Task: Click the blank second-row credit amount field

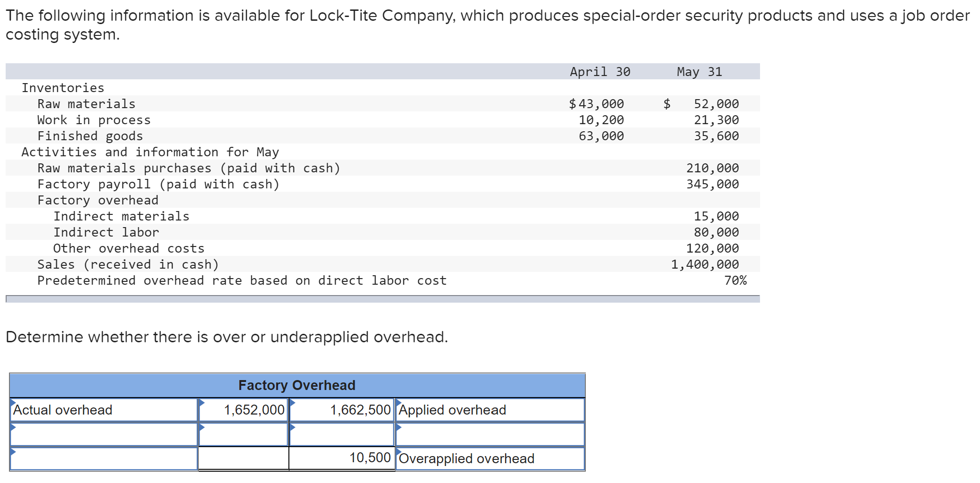Action: tap(341, 434)
